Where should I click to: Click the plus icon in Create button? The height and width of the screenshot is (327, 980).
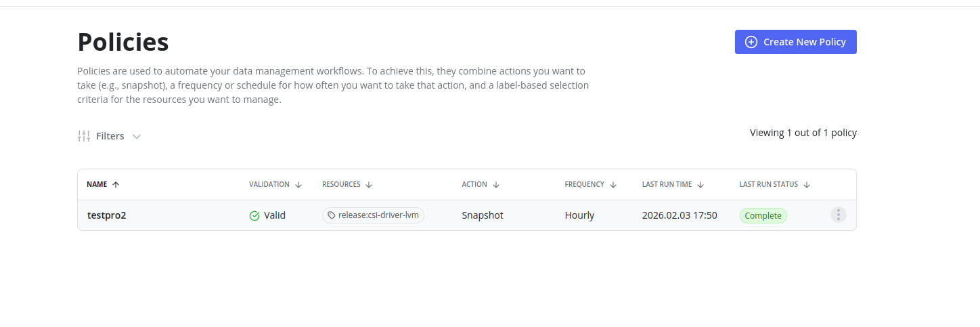tap(751, 42)
